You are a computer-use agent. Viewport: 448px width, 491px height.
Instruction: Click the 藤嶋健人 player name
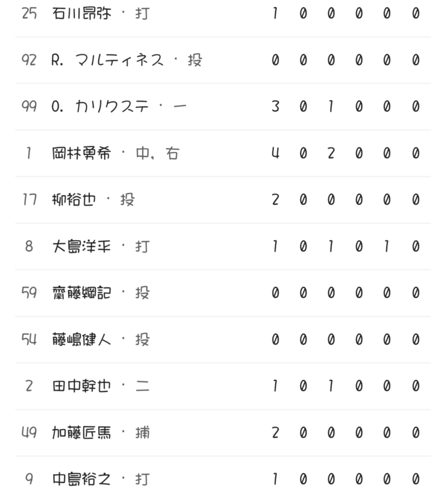click(82, 339)
